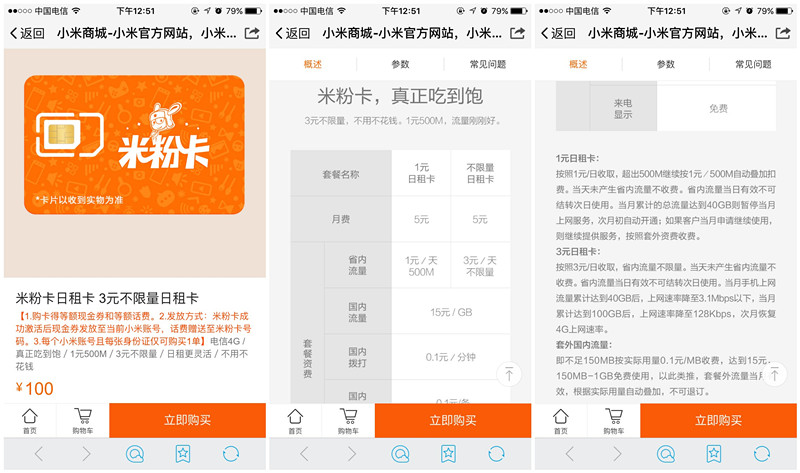Click the 免费 table cell

tap(717, 109)
